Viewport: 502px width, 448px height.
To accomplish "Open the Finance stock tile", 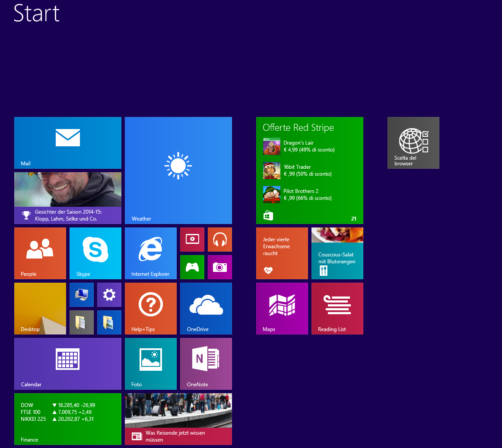I will coord(67,419).
